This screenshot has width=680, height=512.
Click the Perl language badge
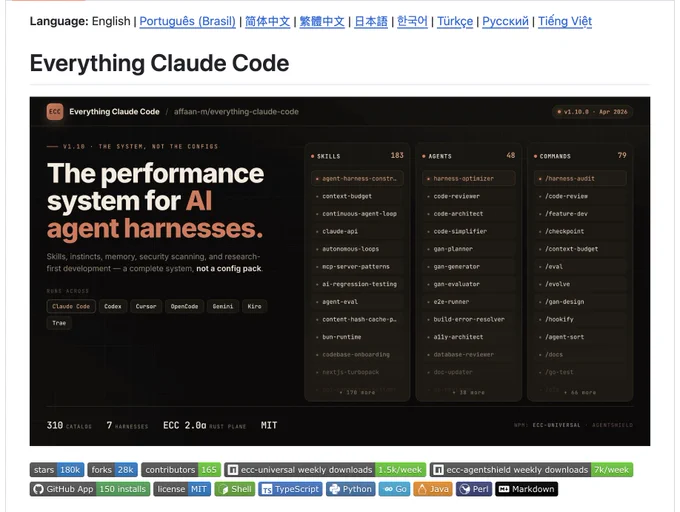[474, 489]
